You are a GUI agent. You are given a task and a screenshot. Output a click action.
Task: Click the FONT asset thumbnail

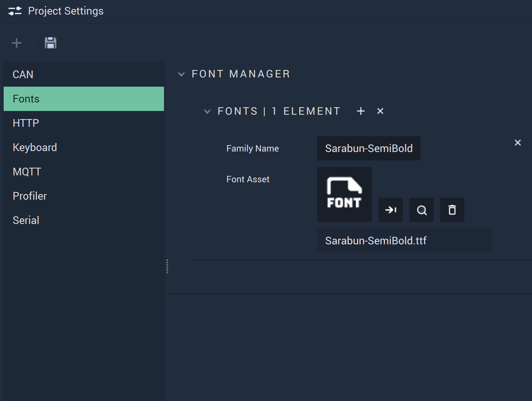(x=345, y=194)
